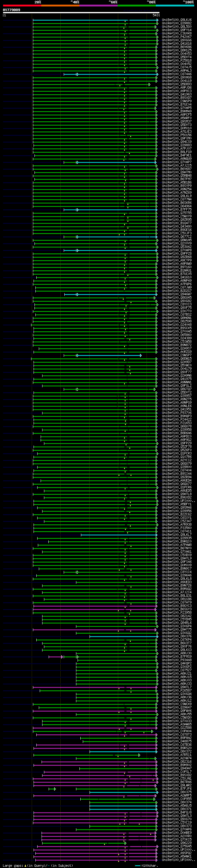Image resolution: width=197 pixels, height=868 pixels.
Task: Click the orange ~40% identity legend segment
Action: tap(60, 6)
